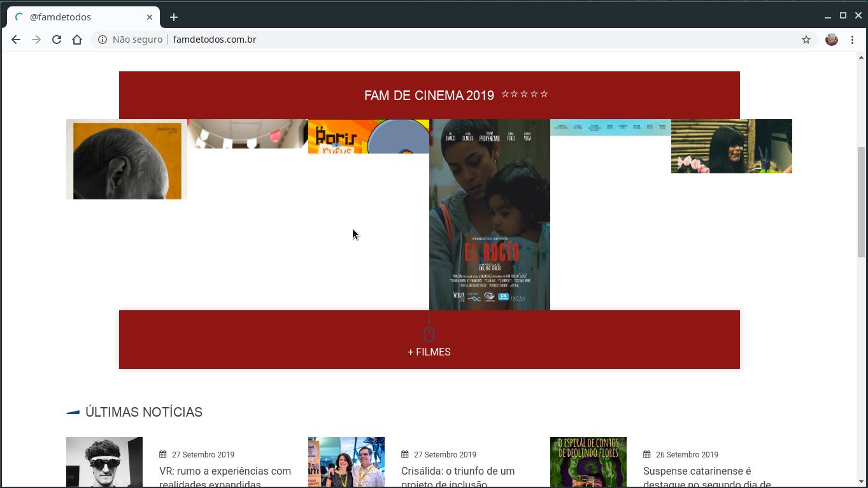This screenshot has width=868, height=488.
Task: Click the Não seguro security label
Action: (x=138, y=39)
